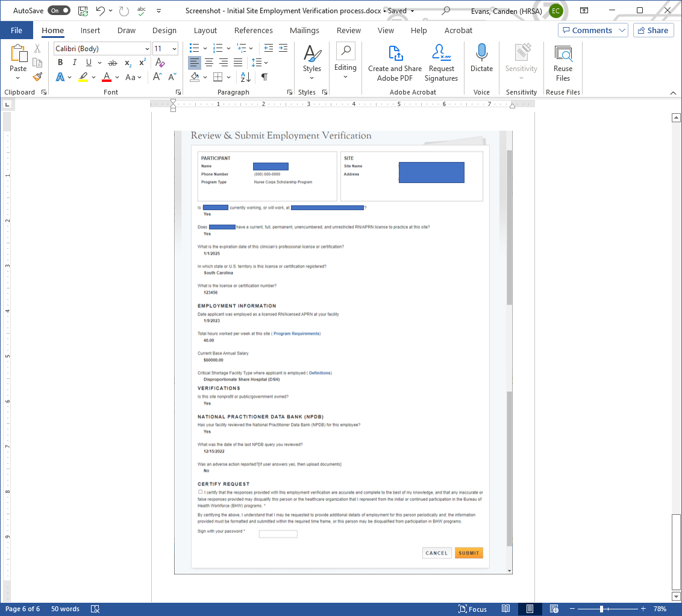Expand the font size dropdown
This screenshot has height=616, width=682.
click(175, 49)
